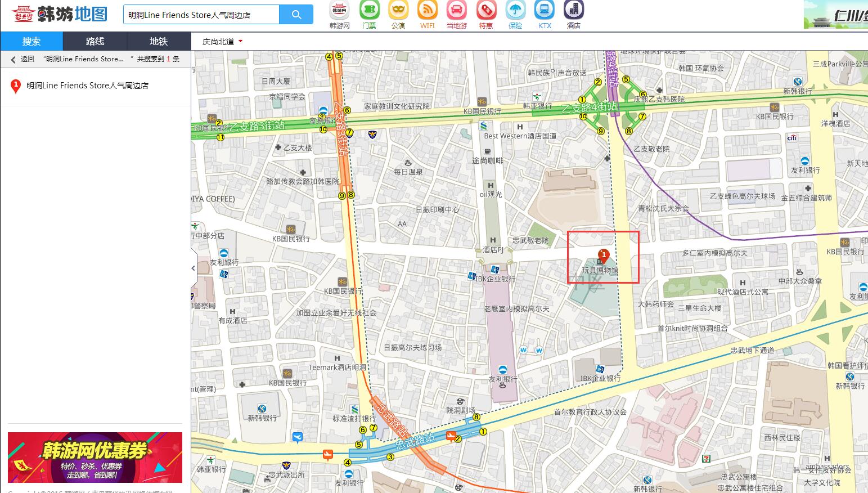Screen dimensions: 868x493
Task: Click 韩民族의声音放送 label on map
Action: (x=557, y=73)
